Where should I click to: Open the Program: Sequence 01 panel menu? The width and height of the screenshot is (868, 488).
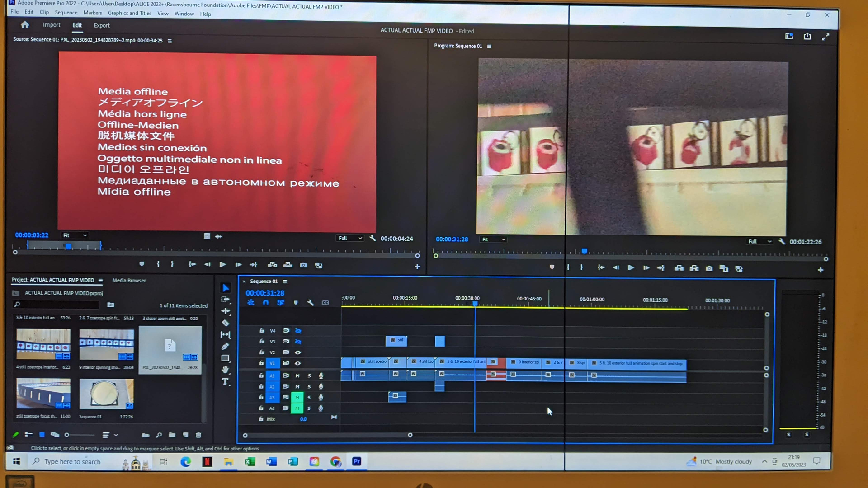(489, 46)
